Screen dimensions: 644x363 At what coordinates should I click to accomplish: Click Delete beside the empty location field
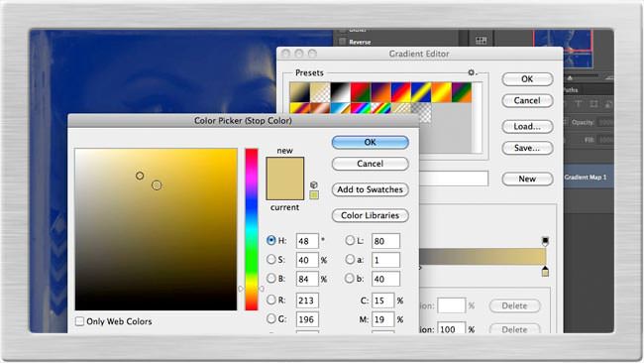(514, 305)
